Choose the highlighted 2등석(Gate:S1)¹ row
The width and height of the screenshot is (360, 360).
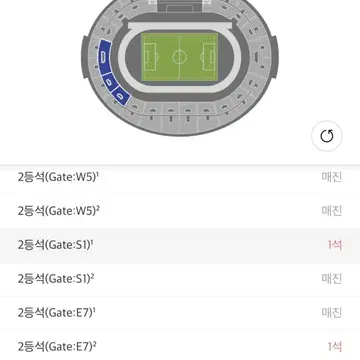180,245
